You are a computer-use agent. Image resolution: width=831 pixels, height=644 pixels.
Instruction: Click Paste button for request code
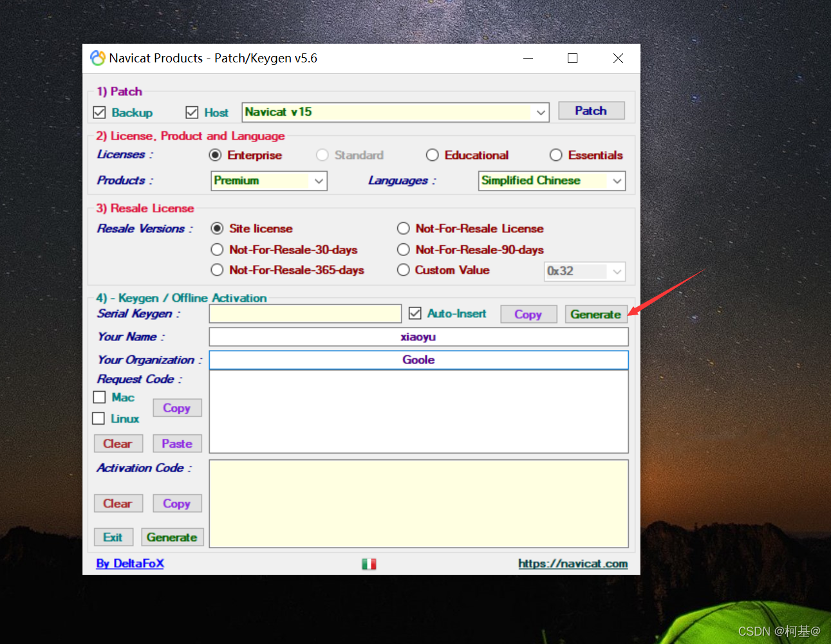tap(177, 443)
